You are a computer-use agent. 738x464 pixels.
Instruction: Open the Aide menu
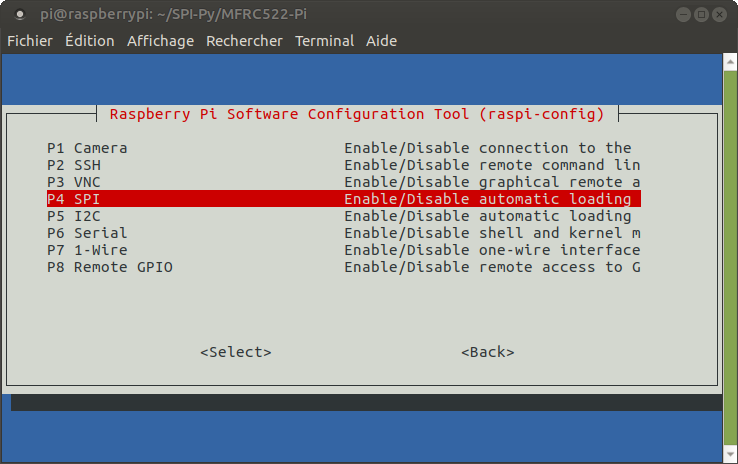coord(381,41)
